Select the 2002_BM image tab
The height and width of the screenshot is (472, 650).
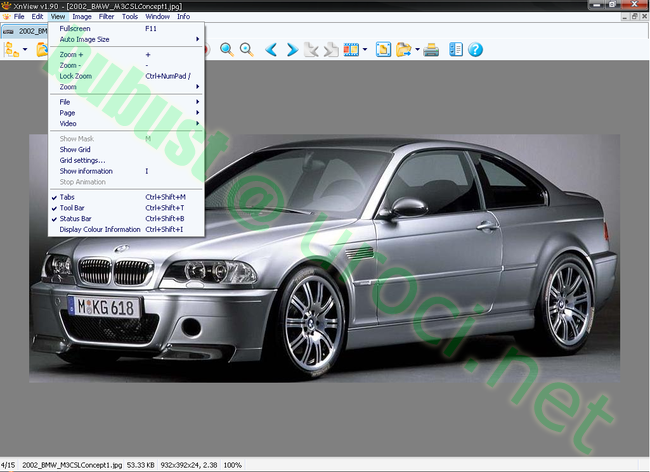[25, 31]
